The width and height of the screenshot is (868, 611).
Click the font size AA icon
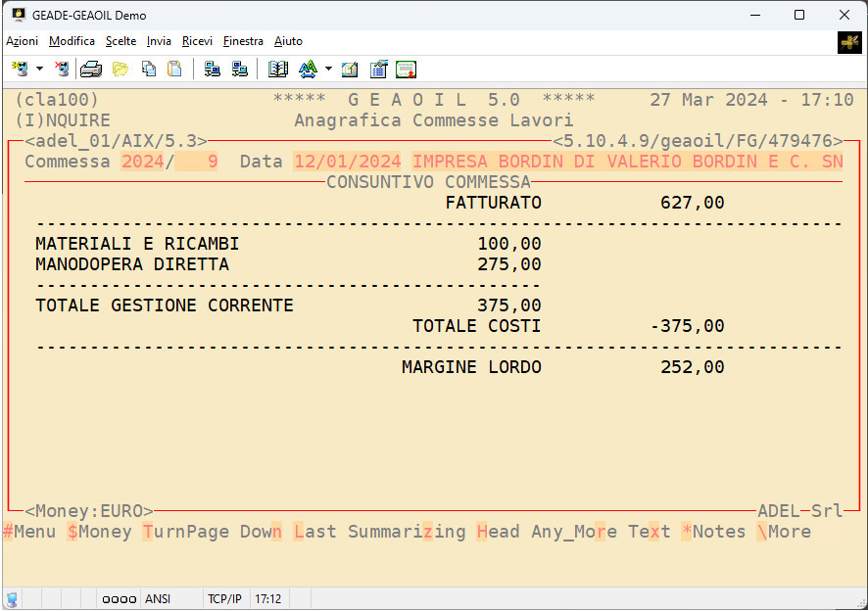[308, 69]
